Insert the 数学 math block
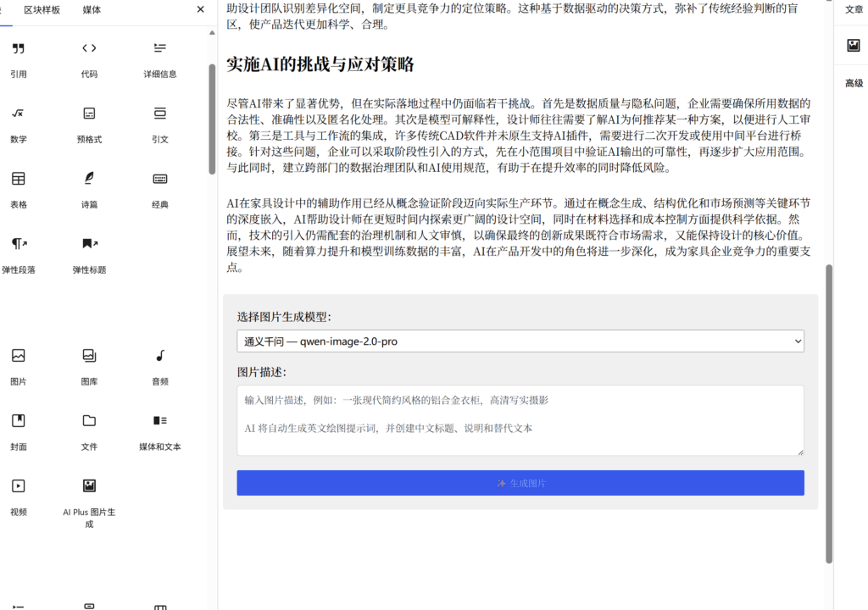This screenshot has width=868, height=610. click(19, 123)
